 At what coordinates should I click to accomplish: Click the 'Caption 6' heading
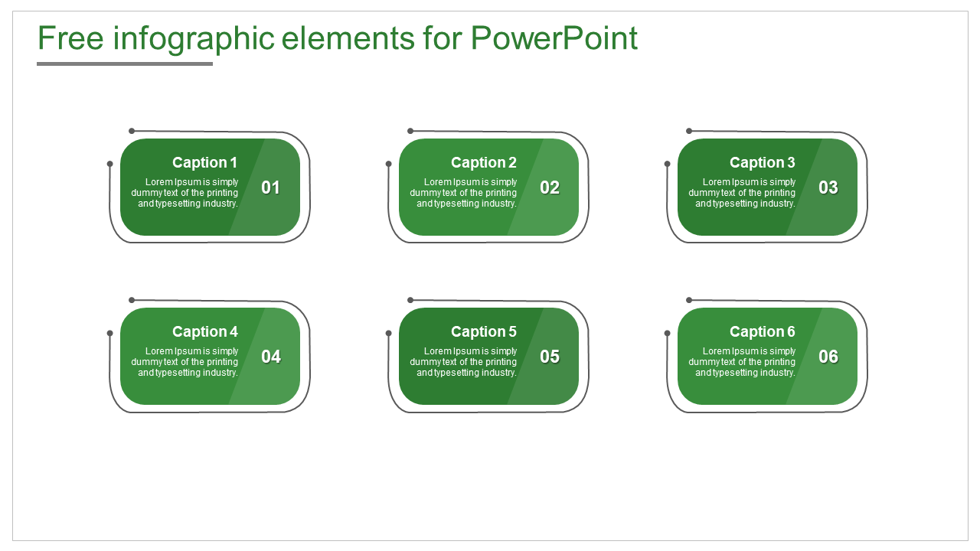click(763, 331)
